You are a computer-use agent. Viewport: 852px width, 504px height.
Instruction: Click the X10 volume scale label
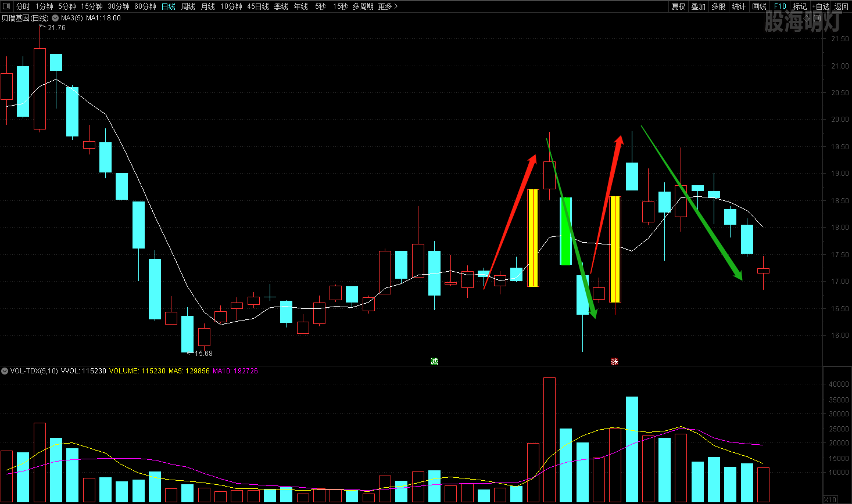pos(830,499)
